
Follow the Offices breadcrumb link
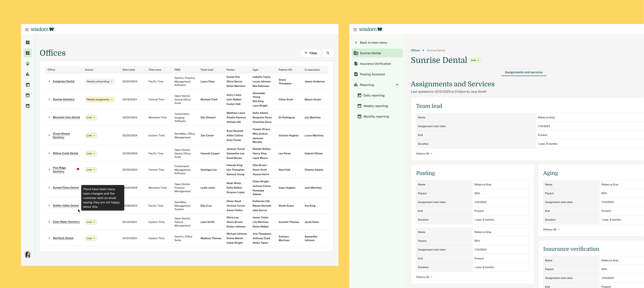coord(415,50)
